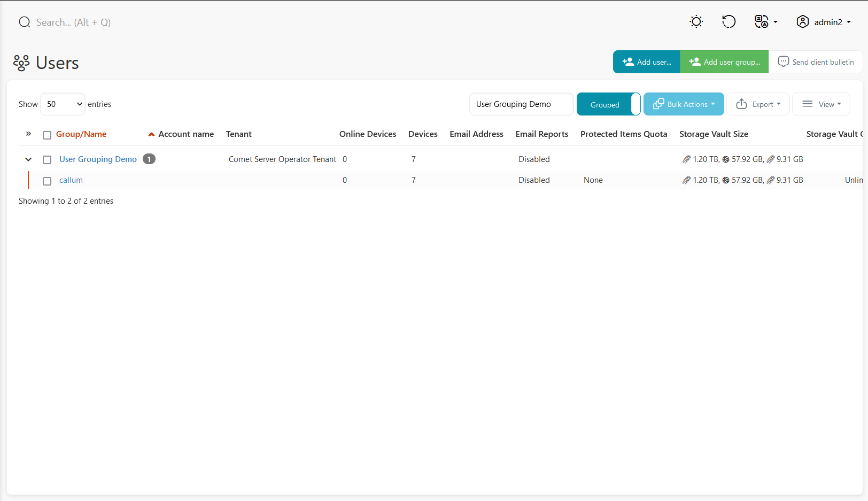The height and width of the screenshot is (501, 868).
Task: Check the select-all header checkbox
Action: [x=47, y=135]
